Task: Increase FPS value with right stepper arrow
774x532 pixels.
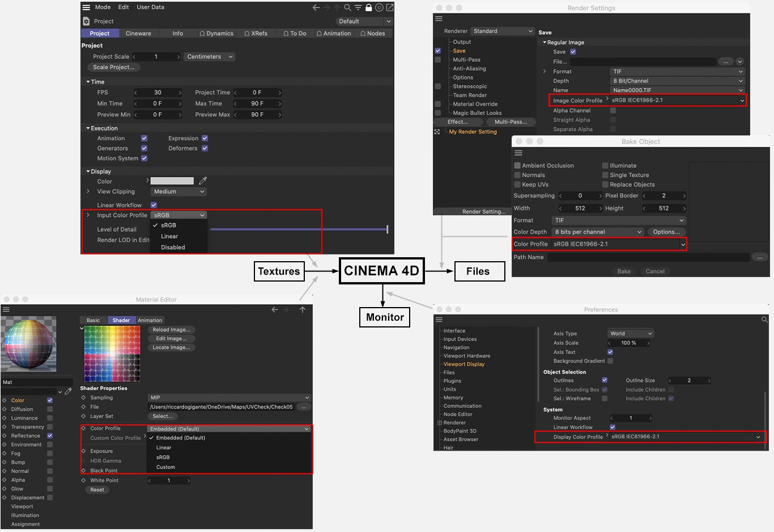Action: click(180, 92)
